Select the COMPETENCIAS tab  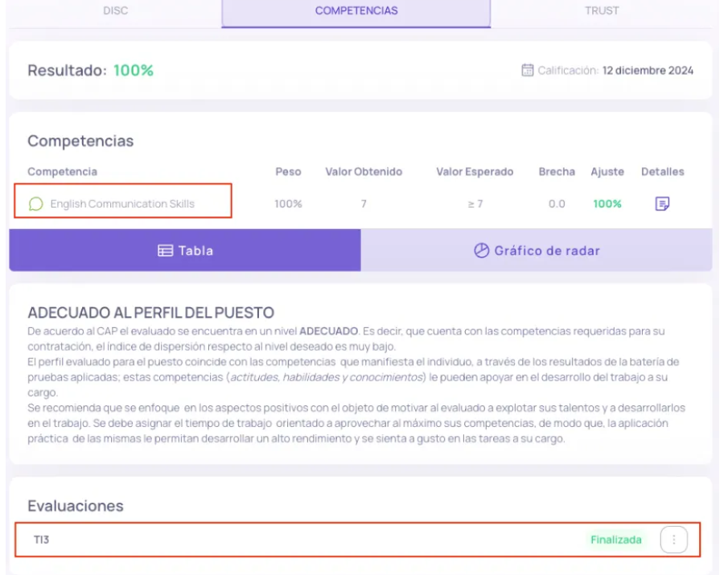point(356,11)
